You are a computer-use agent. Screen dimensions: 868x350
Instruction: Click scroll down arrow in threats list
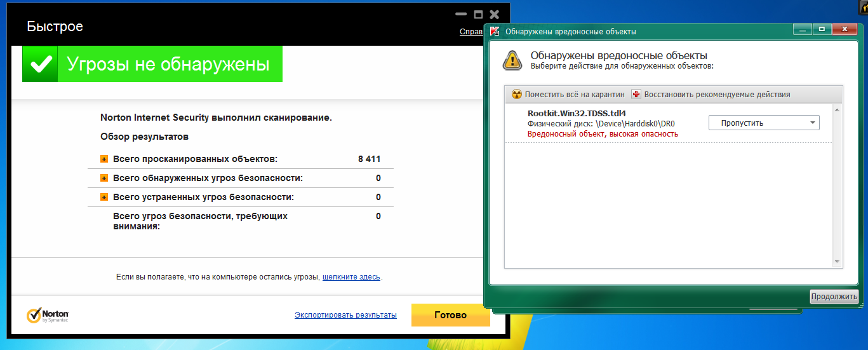[x=838, y=261]
